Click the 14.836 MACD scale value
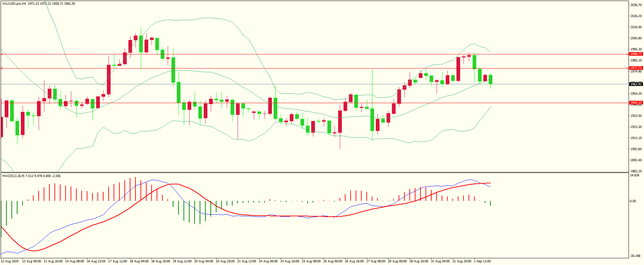The height and width of the screenshot is (265, 644). (x=635, y=175)
